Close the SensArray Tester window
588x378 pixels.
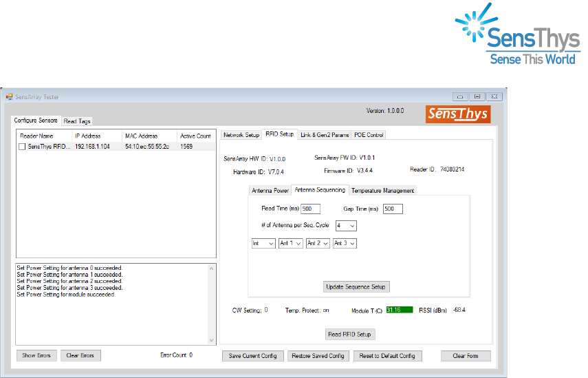point(494,97)
